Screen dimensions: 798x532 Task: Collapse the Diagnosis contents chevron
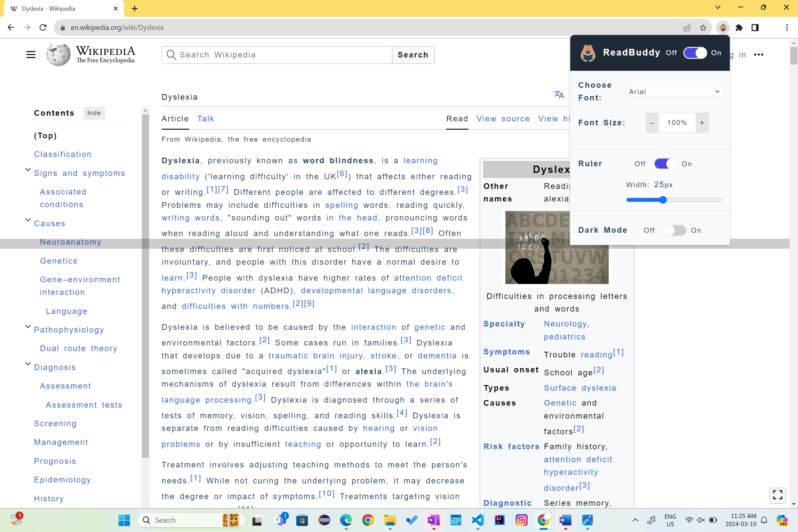click(28, 364)
